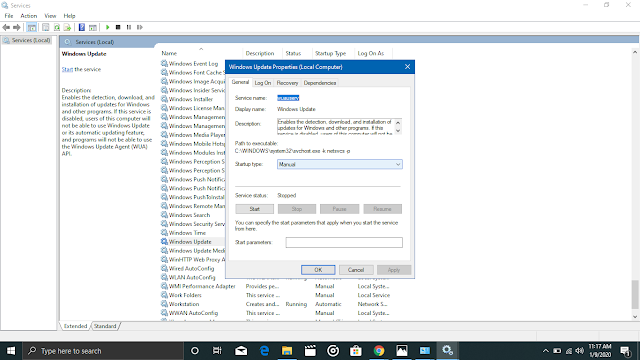Select the WWAN AutoConfig service icon
This screenshot has height=360, width=640.
click(x=164, y=313)
